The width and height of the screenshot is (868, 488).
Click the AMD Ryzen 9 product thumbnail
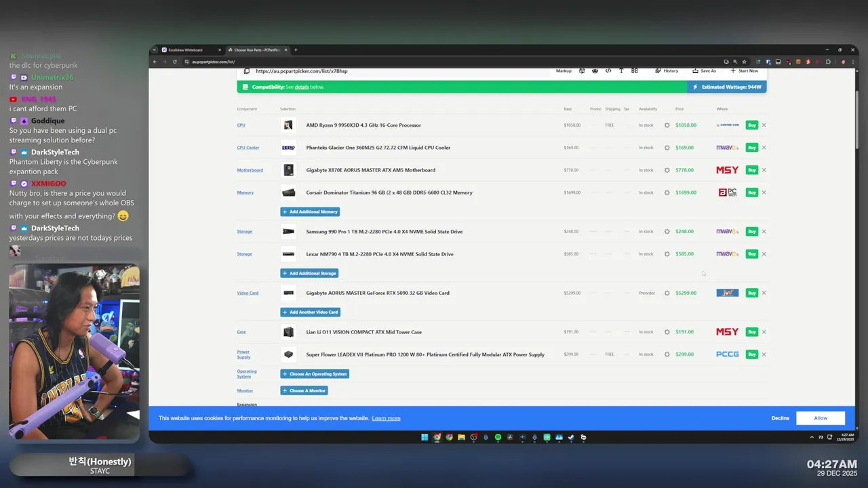pos(288,125)
